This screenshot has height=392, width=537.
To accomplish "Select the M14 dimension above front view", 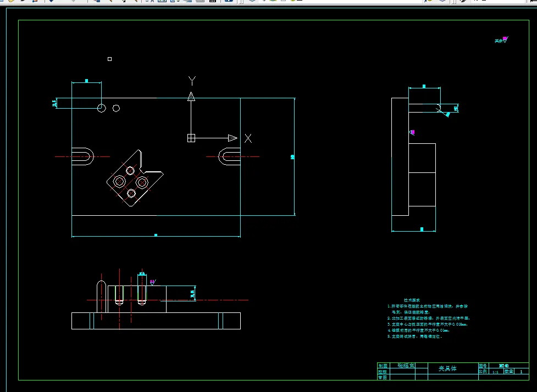I will click(142, 273).
